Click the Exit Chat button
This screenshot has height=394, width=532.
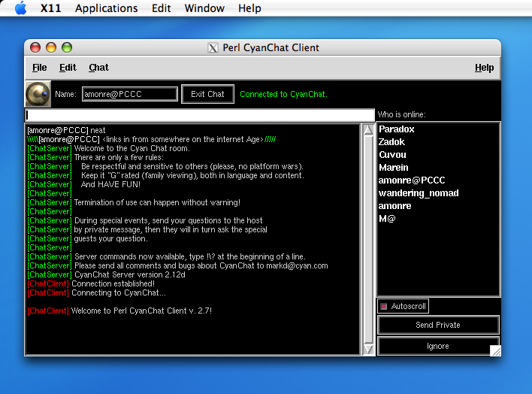click(x=207, y=94)
